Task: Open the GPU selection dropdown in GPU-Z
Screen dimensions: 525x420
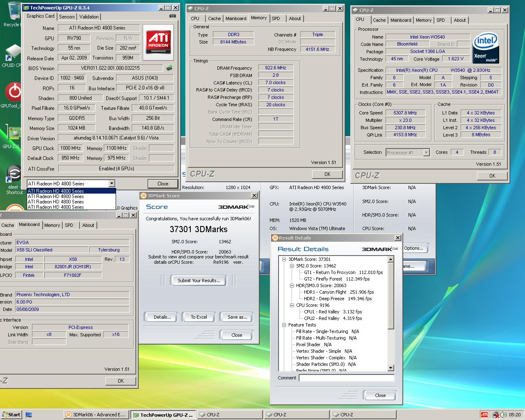Action: [x=112, y=184]
